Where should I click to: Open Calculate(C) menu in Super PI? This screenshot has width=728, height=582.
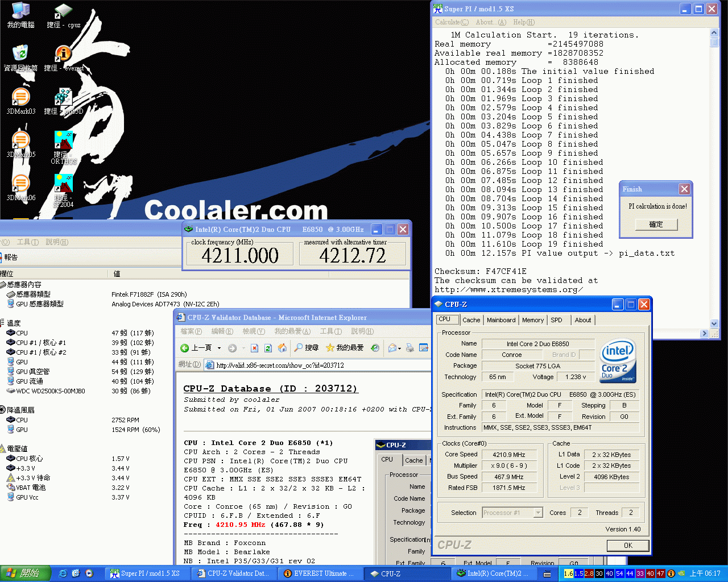pyautogui.click(x=452, y=22)
